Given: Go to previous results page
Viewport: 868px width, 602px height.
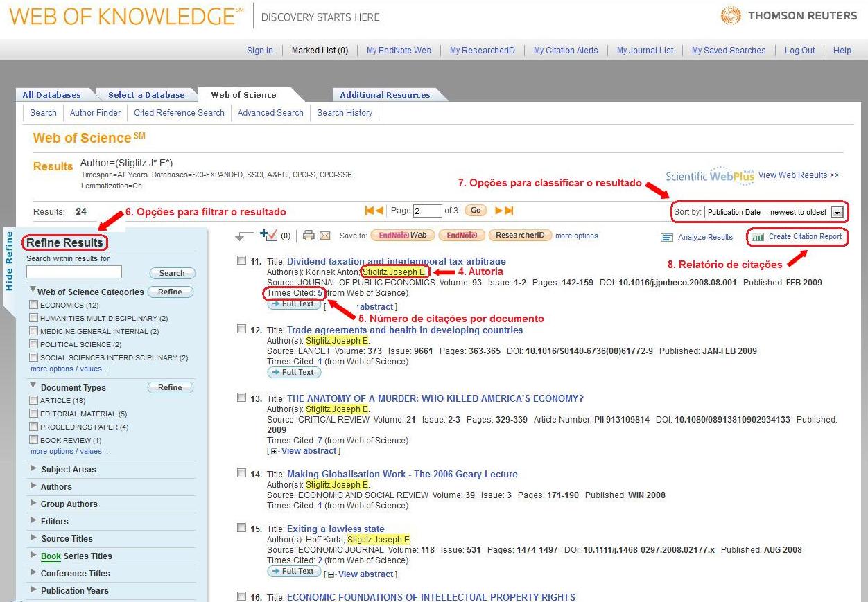Looking at the screenshot, I should click(379, 211).
